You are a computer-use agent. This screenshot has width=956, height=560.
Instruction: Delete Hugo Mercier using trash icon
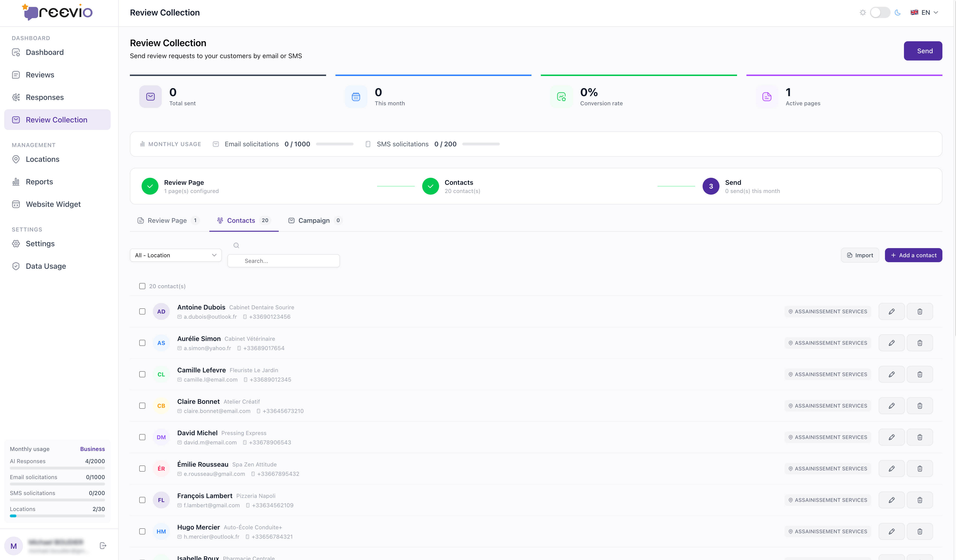(x=919, y=532)
